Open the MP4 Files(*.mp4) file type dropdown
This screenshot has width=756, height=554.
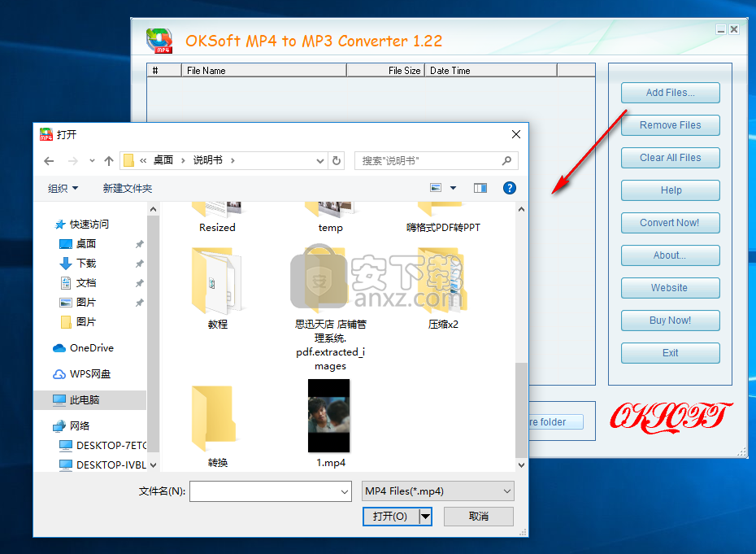[x=438, y=491]
